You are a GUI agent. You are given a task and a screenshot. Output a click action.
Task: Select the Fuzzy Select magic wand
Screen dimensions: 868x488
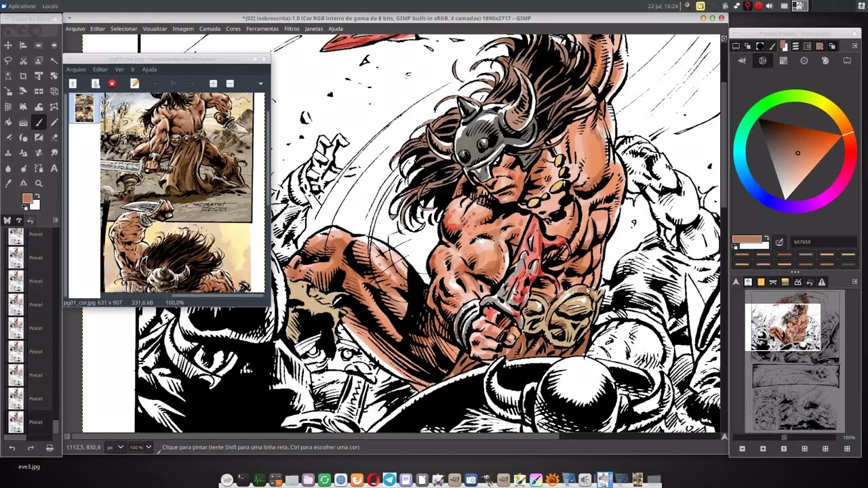point(54,61)
